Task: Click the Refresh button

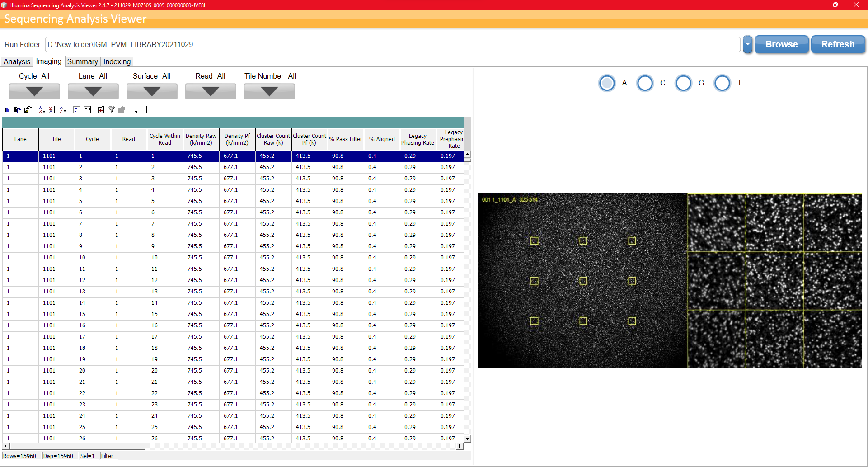Action: 838,44
